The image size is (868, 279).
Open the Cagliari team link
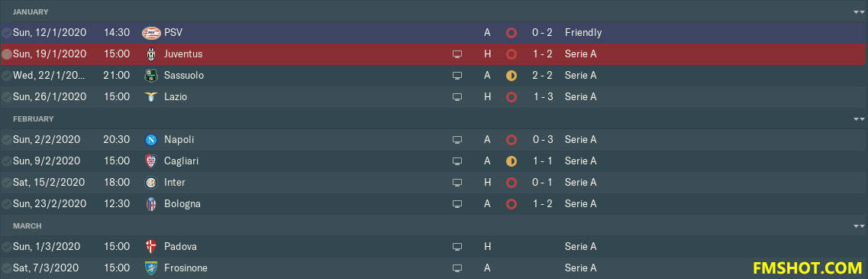[181, 161]
